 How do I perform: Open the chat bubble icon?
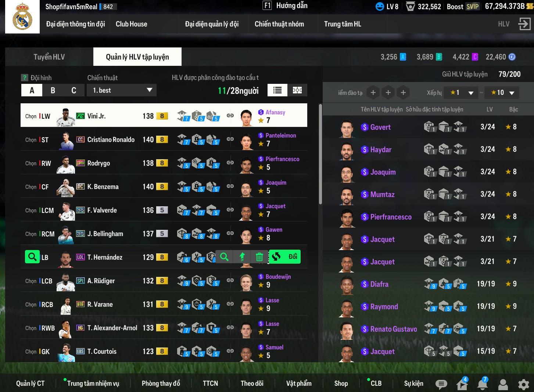[x=441, y=384]
